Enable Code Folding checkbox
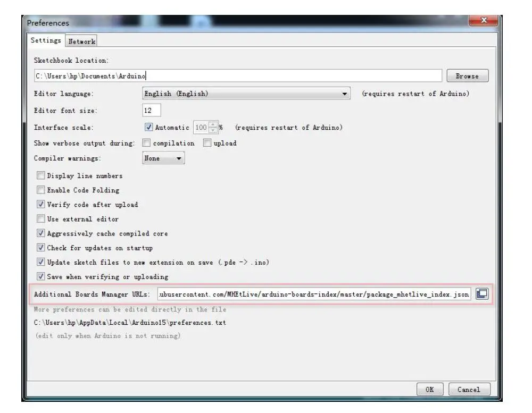Screen dimensions: 532x413 [41, 190]
